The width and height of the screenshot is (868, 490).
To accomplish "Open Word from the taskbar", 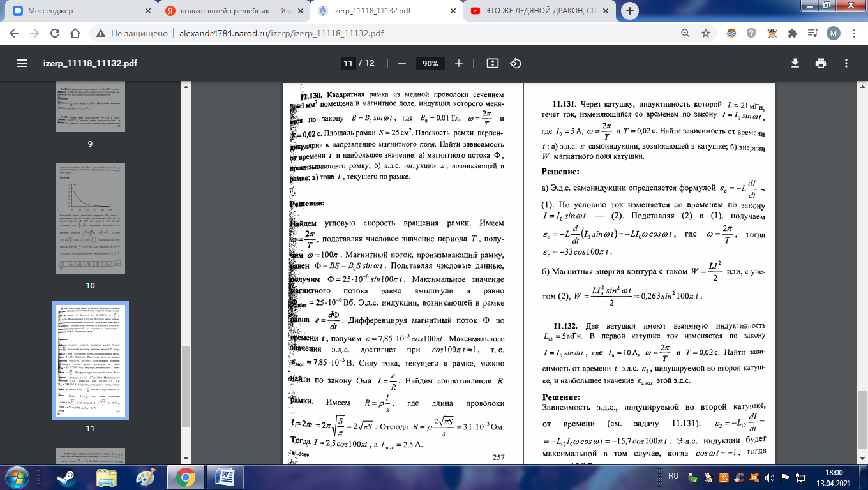I will [226, 477].
